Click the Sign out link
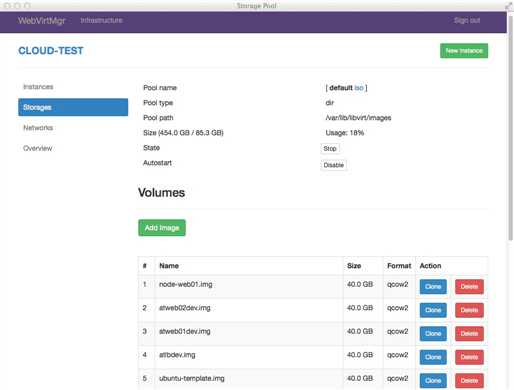Screen dimensions: 514x390 click(x=467, y=21)
